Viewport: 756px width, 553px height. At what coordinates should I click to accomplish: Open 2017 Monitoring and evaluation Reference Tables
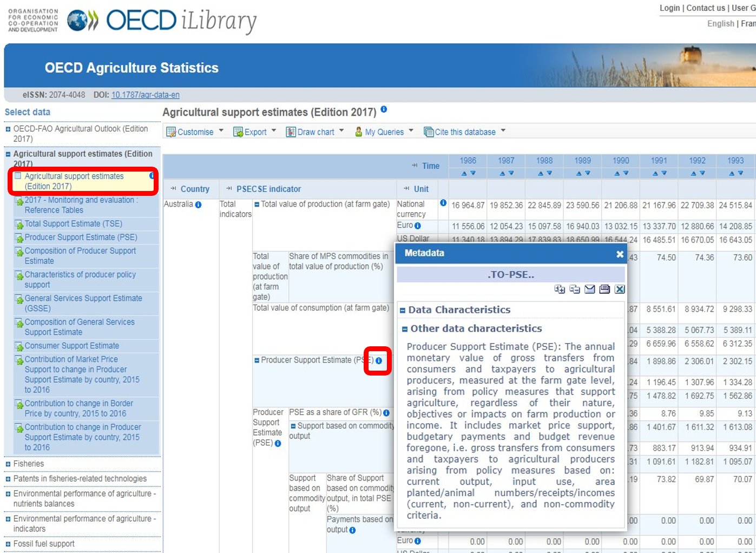pyautogui.click(x=81, y=205)
